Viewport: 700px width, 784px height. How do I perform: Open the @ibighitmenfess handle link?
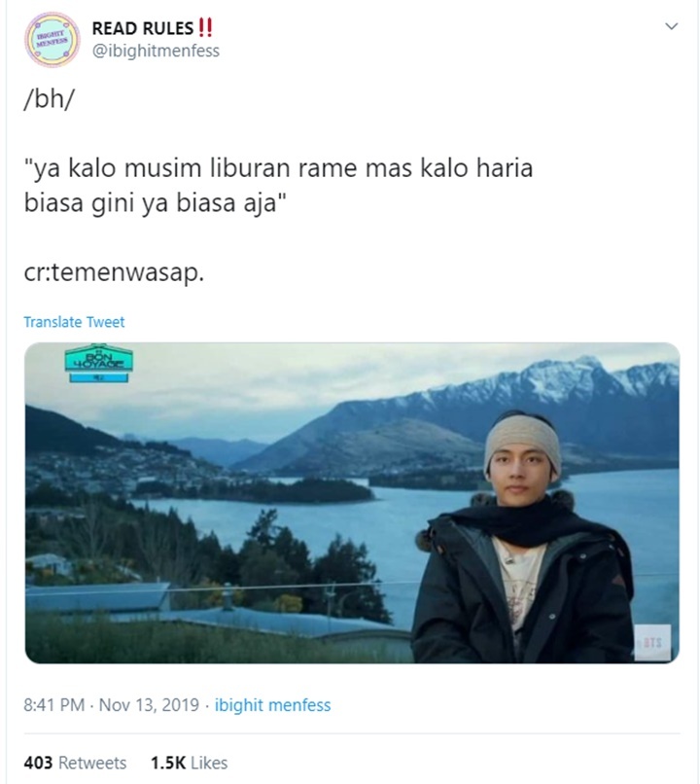coord(156,51)
